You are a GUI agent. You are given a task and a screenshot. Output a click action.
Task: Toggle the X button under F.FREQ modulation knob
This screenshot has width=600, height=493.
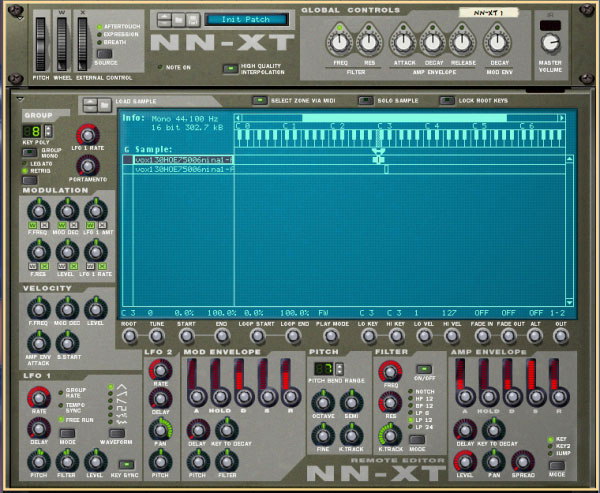[44, 225]
